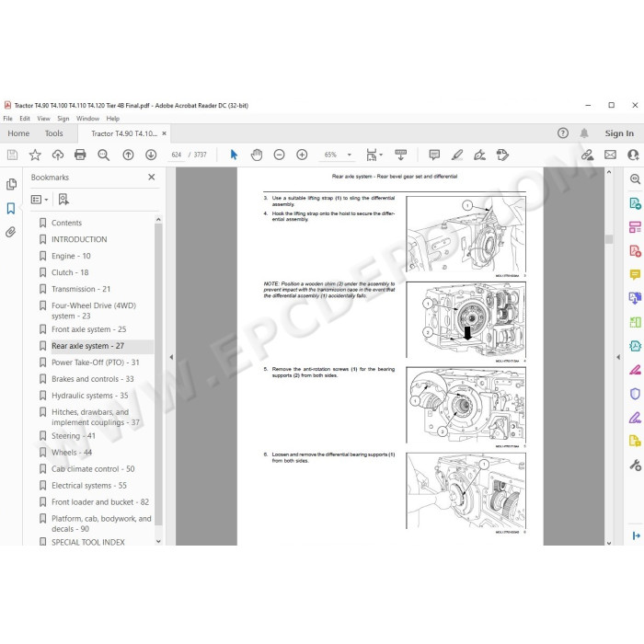The image size is (644, 644).
Task: Click the Save file toolbar icon
Action: tap(12, 155)
